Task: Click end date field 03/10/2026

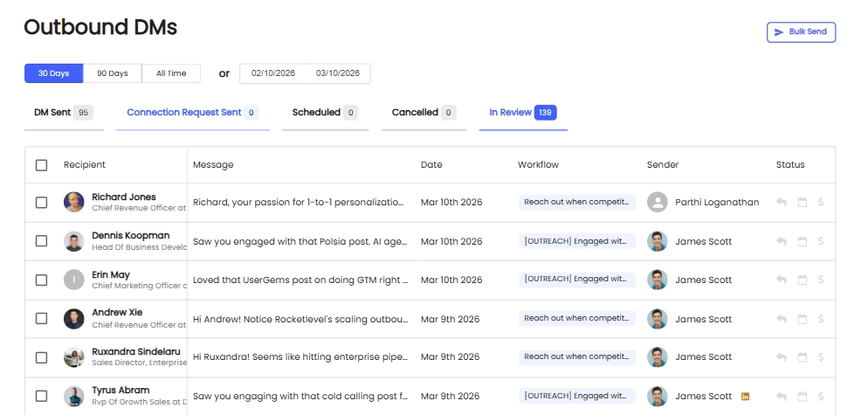Action: [x=338, y=73]
